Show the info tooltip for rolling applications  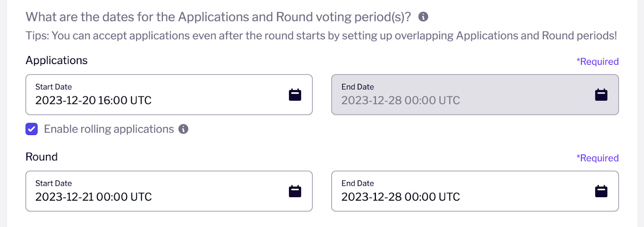tap(184, 129)
